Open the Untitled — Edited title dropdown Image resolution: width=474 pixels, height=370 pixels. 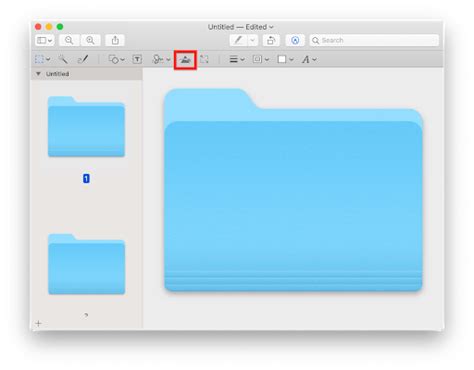coord(240,27)
